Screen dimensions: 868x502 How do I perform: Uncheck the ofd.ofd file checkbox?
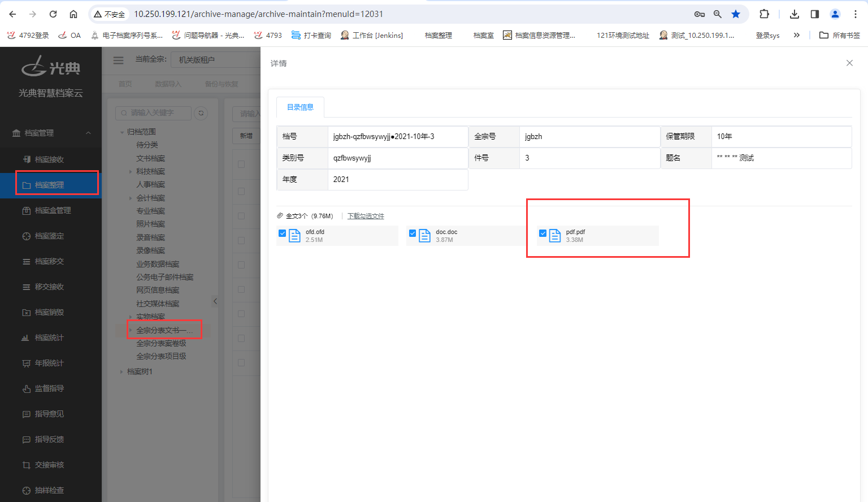[283, 233]
